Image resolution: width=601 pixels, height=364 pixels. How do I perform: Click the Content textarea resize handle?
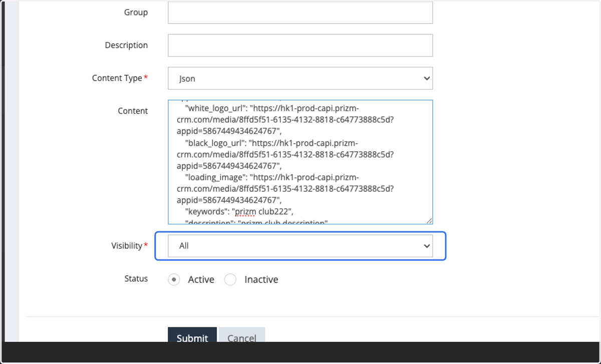tap(429, 220)
